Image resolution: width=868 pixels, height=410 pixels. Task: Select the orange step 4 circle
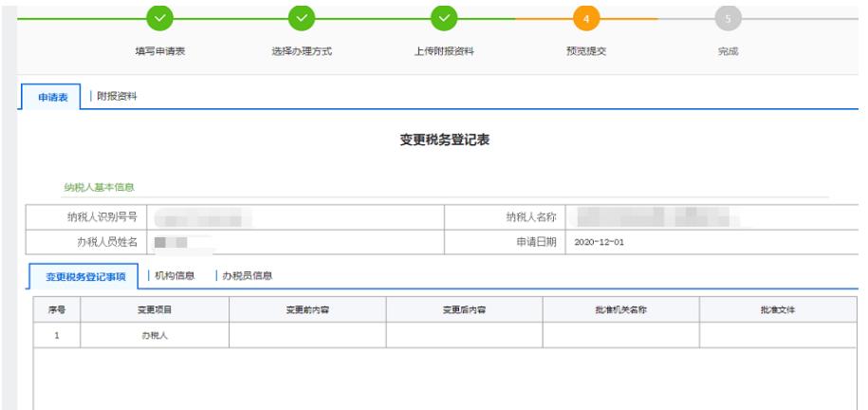coord(586,17)
